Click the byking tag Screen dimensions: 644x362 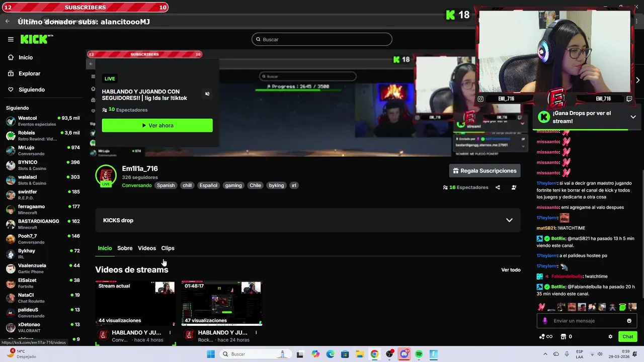tap(276, 186)
